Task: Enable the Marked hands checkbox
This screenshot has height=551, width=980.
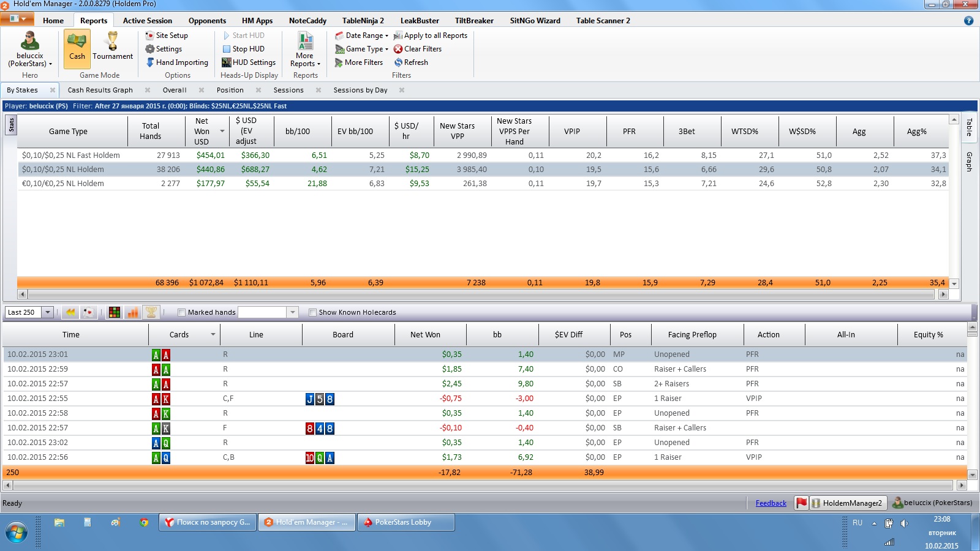Action: (181, 312)
